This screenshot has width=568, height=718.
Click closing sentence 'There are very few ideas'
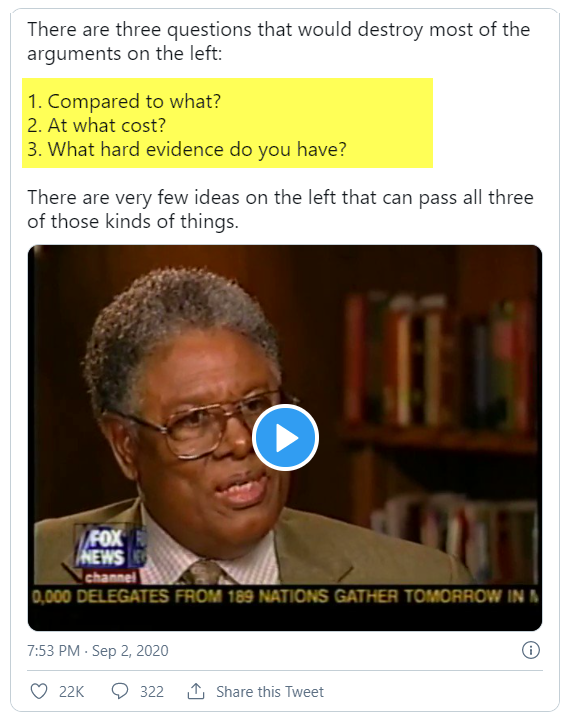pyautogui.click(x=280, y=209)
